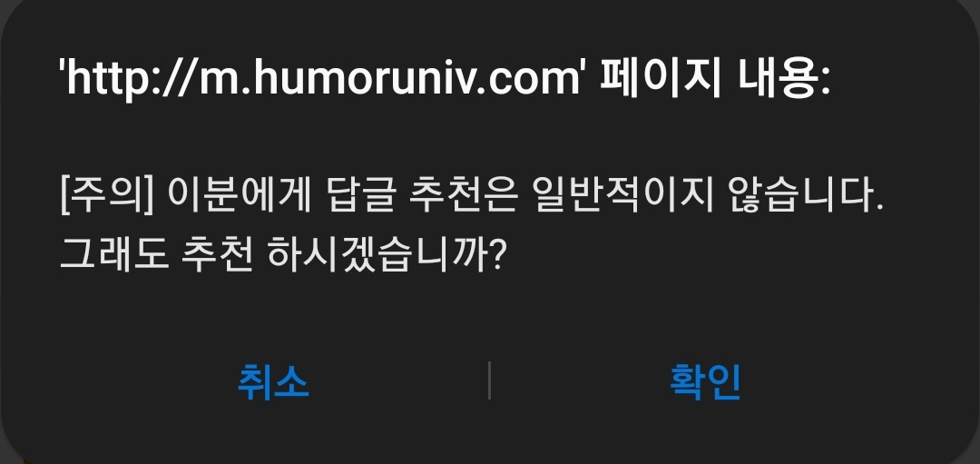Click the word '추천은' in first line
The image size is (980, 464).
tap(464, 196)
